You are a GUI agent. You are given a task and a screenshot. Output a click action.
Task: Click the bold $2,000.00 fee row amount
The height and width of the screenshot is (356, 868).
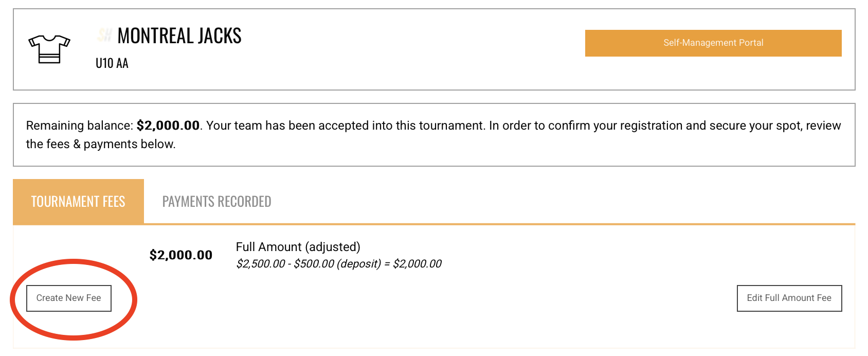point(181,255)
